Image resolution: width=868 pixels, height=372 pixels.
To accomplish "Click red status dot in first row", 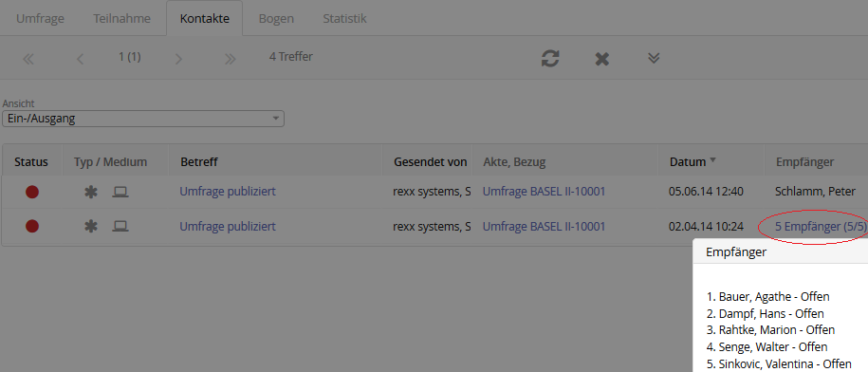I will [x=32, y=192].
